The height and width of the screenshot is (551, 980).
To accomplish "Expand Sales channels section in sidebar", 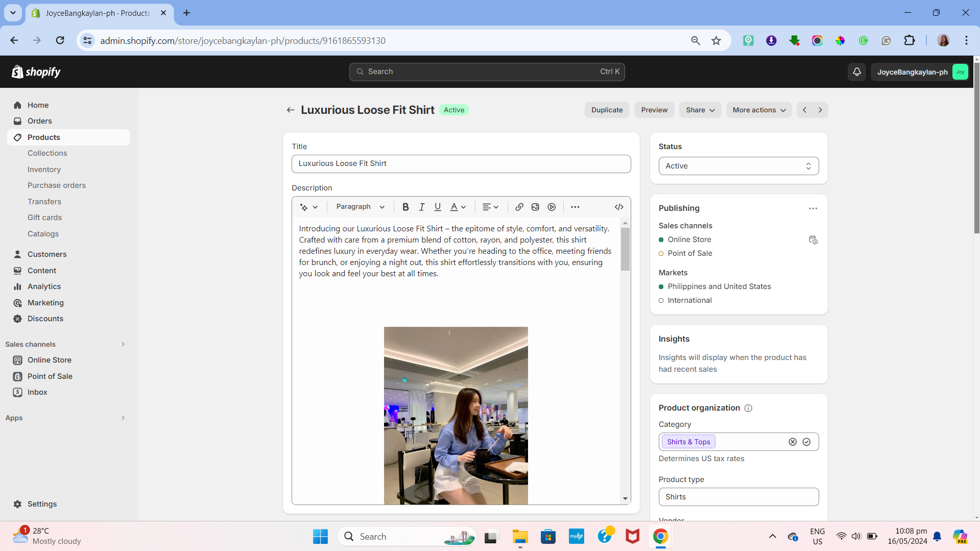I will tap(123, 344).
